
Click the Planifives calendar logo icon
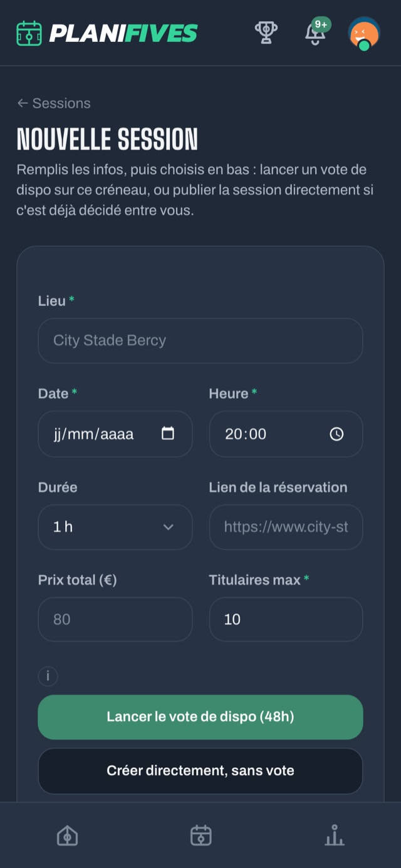click(x=29, y=33)
